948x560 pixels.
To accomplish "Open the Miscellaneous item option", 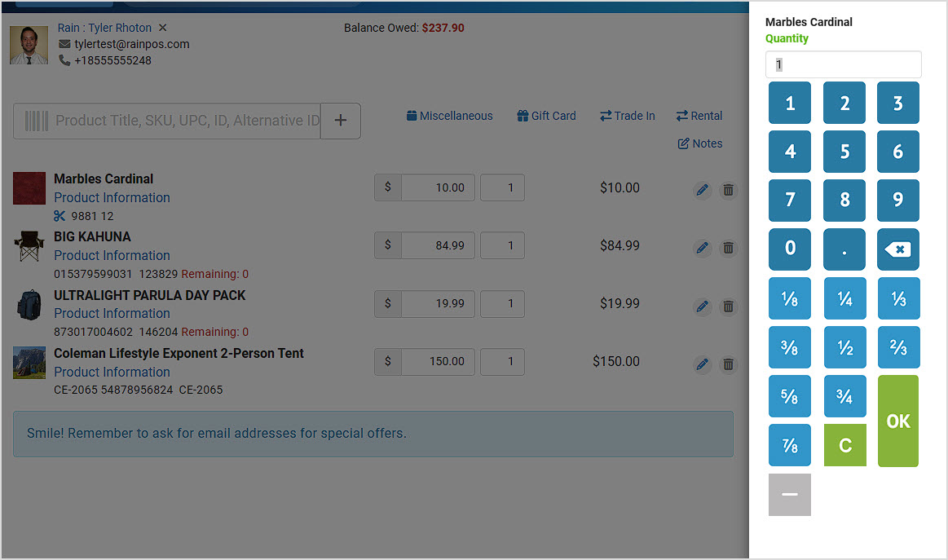I will coord(449,116).
